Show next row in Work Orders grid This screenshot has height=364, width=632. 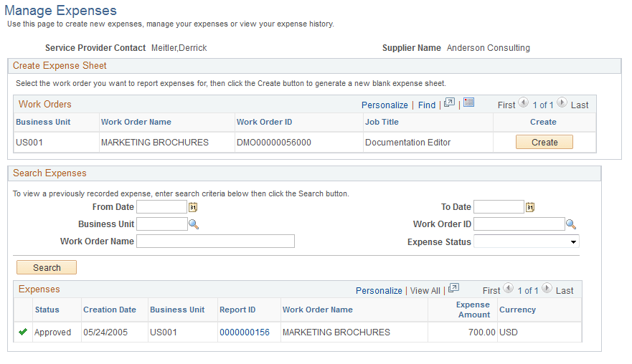pyautogui.click(x=562, y=102)
